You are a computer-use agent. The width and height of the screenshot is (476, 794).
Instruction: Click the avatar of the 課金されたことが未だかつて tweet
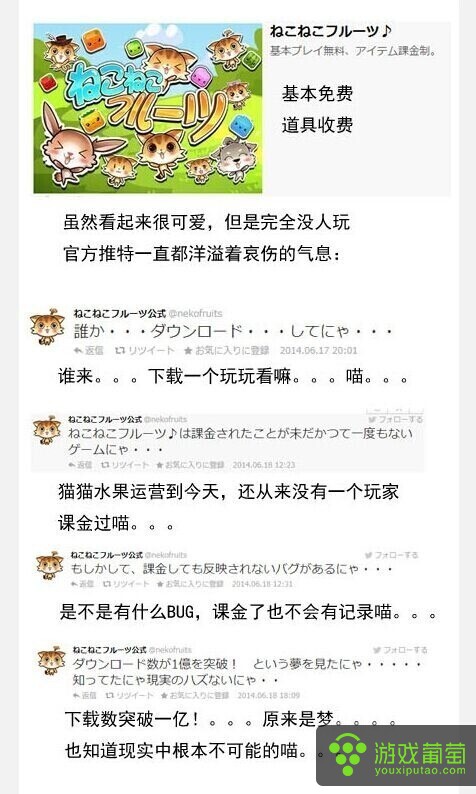47,430
